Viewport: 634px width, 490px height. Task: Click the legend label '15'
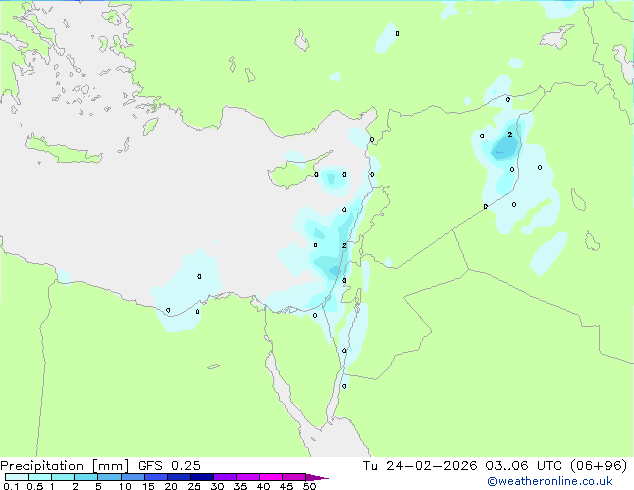click(x=148, y=486)
